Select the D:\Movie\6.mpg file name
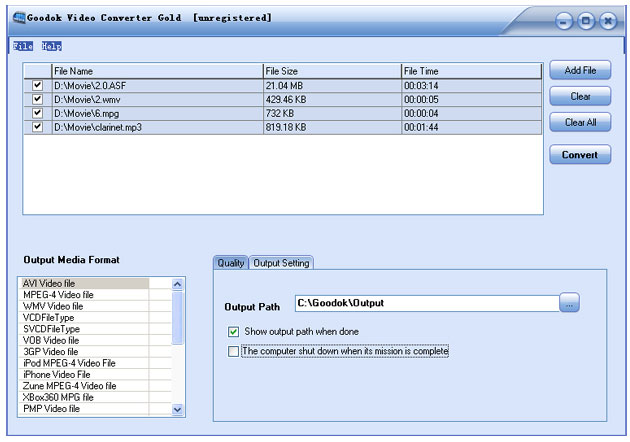Screen dimensions: 630x442 click(x=158, y=113)
